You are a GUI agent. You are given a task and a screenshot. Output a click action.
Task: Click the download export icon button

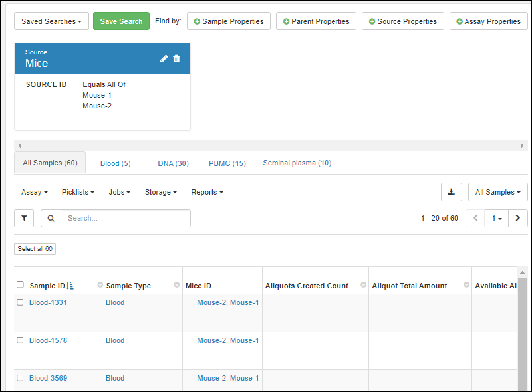point(451,192)
